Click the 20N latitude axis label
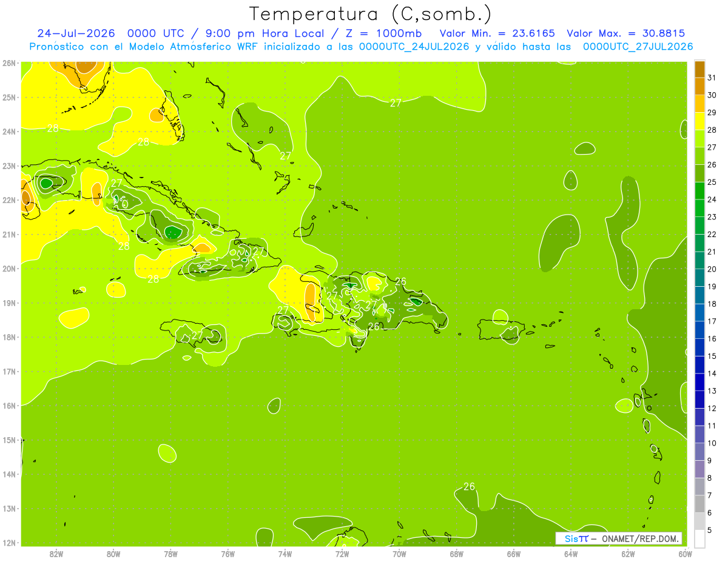The image size is (728, 562). point(8,269)
